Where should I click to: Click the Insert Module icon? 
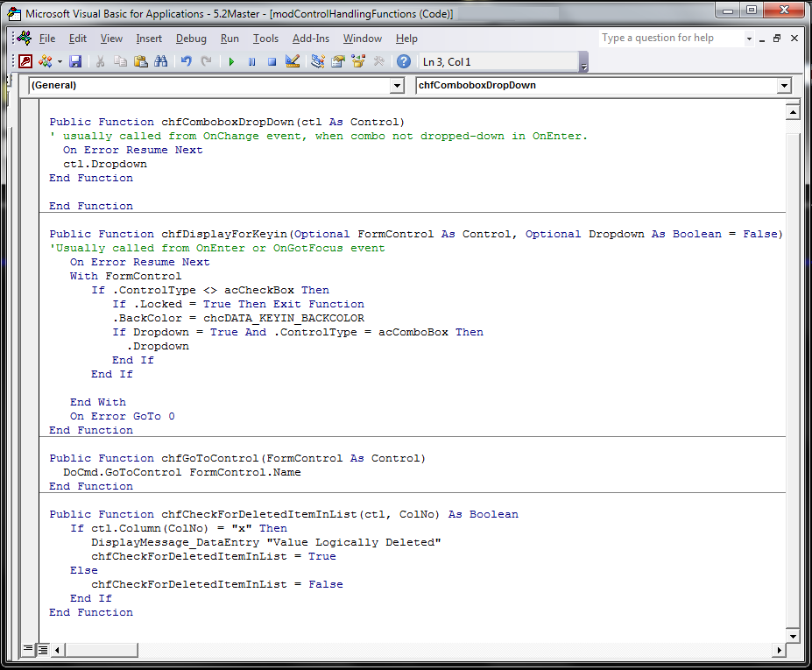(x=46, y=61)
